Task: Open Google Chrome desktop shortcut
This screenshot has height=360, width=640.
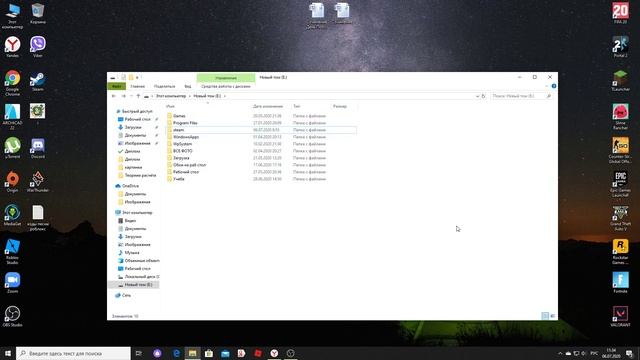Action: point(12,83)
